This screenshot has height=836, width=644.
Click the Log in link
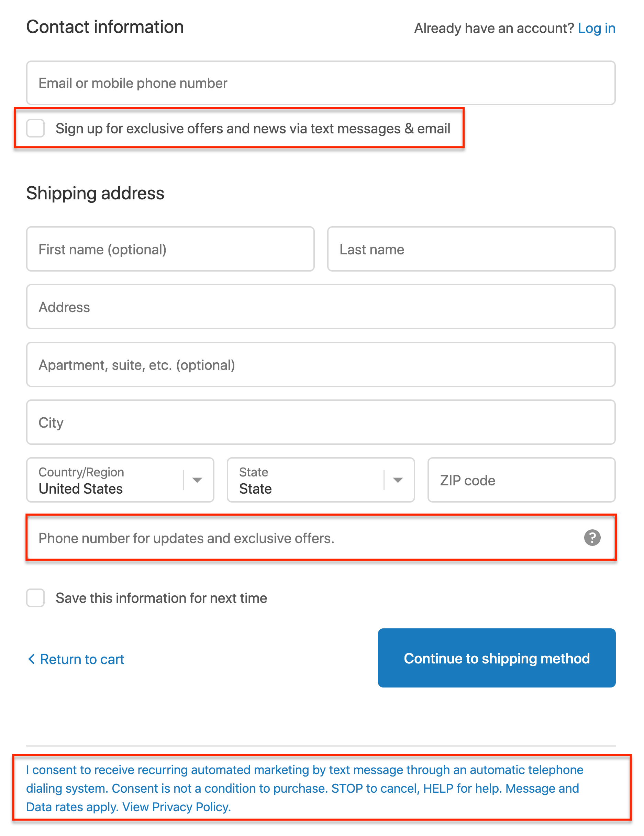[596, 28]
